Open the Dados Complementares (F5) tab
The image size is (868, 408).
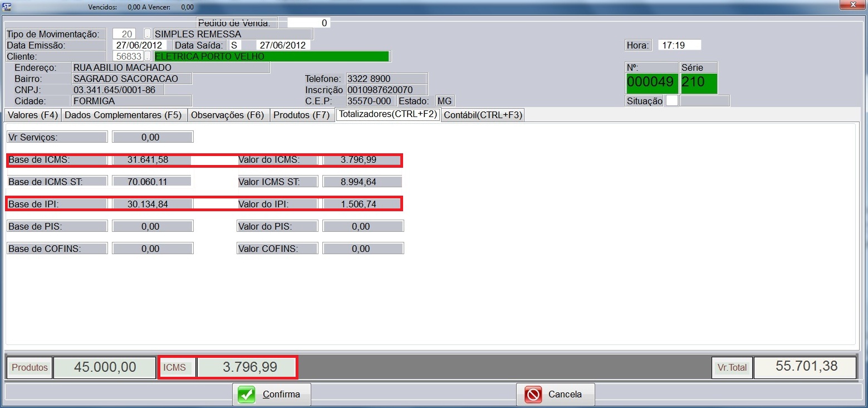click(x=123, y=115)
